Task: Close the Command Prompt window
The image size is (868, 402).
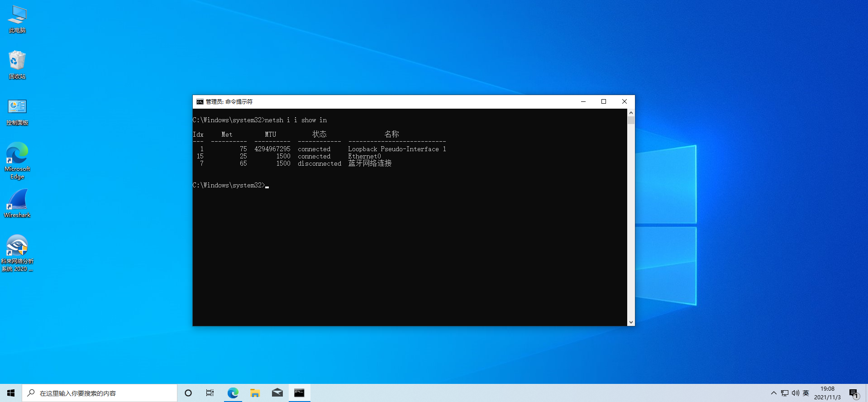Action: pos(625,102)
